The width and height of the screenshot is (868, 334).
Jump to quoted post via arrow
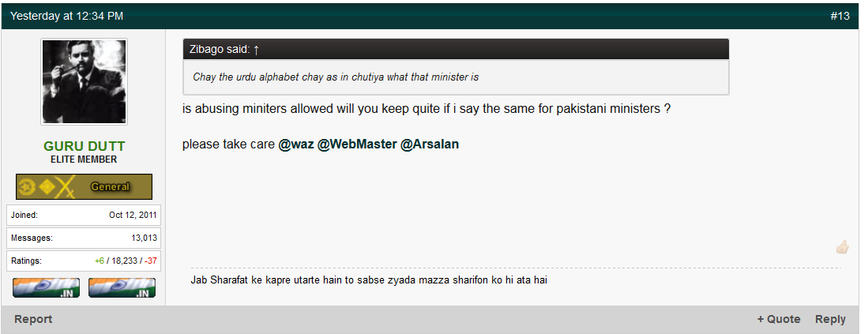point(257,50)
